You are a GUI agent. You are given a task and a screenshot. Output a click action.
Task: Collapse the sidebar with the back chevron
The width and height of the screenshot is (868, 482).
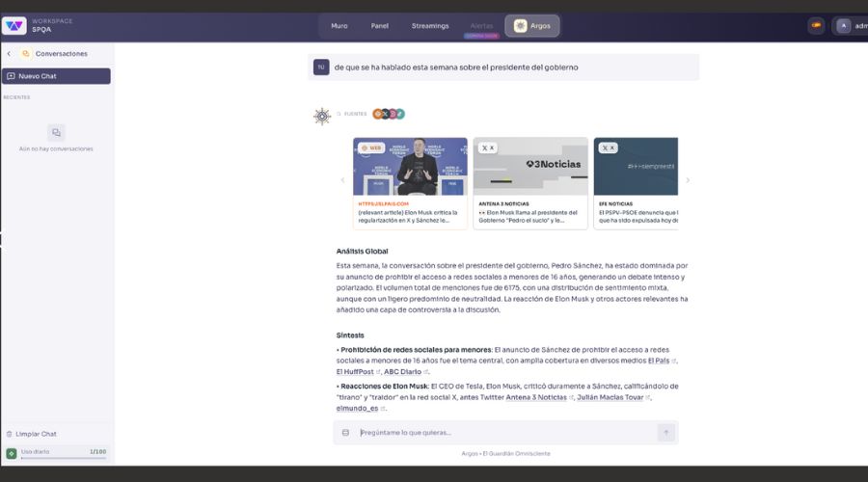click(x=9, y=54)
